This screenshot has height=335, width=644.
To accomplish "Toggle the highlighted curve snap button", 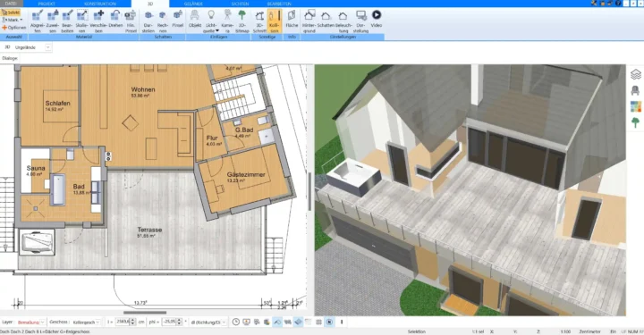I will [x=277, y=322].
